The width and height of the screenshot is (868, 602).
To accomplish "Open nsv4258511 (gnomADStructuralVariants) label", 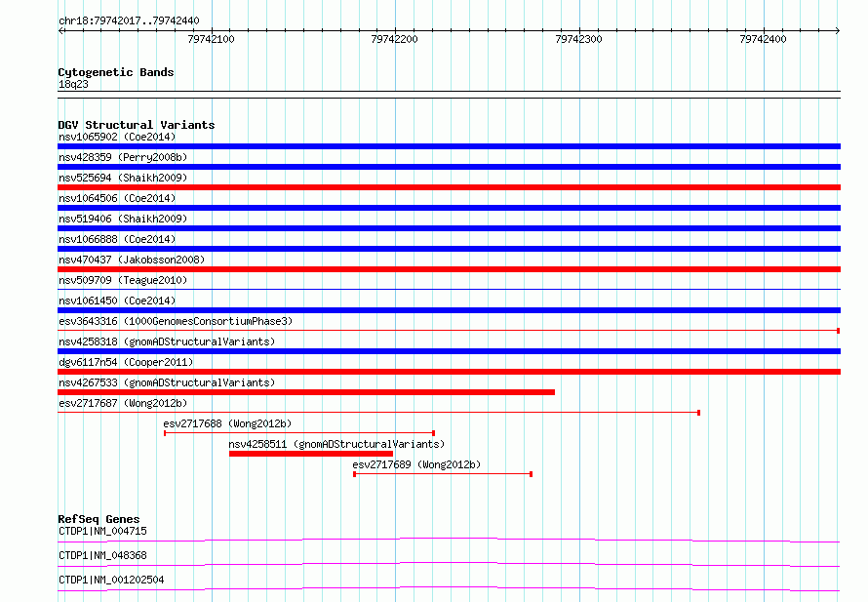I will 336,444.
